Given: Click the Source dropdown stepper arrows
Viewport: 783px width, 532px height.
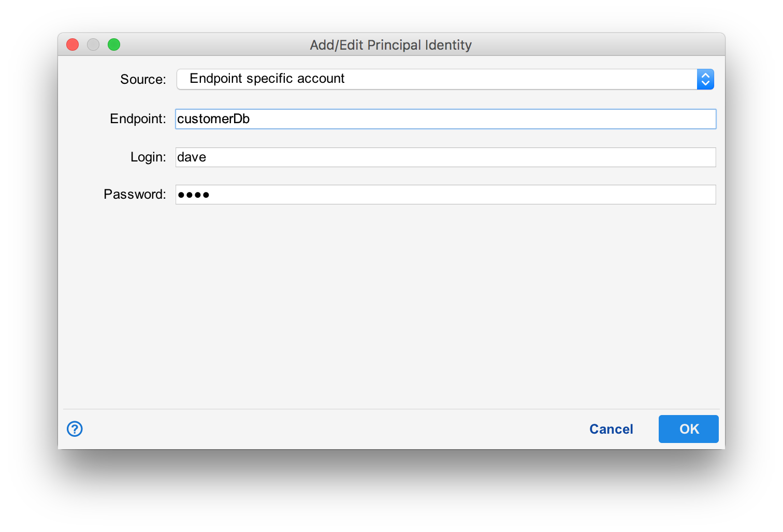Looking at the screenshot, I should pos(705,79).
